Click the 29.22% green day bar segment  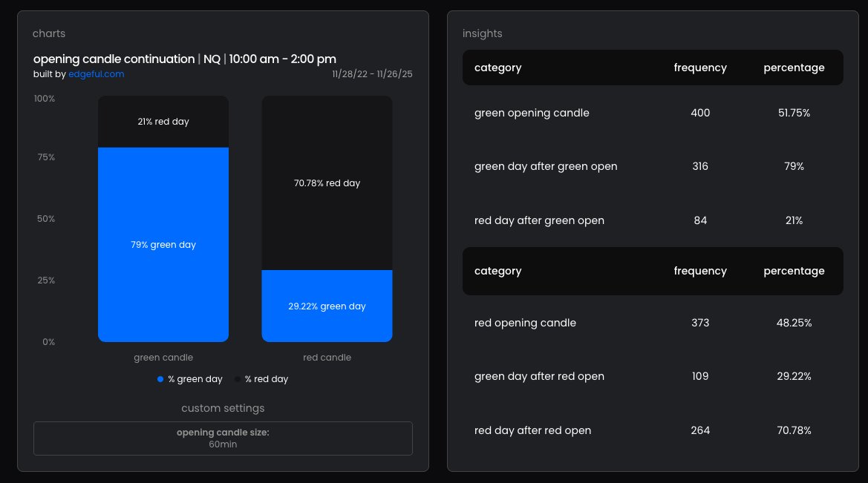point(327,306)
